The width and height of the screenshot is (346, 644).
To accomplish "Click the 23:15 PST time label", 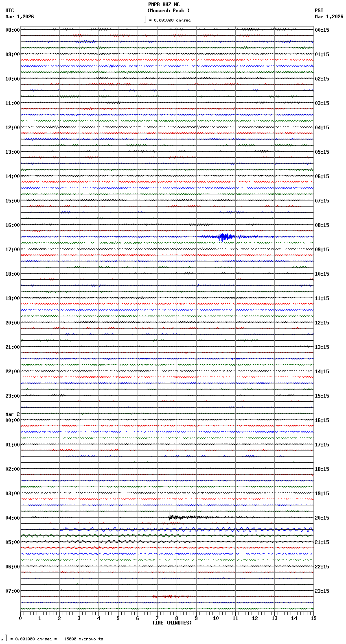I will (x=322, y=591).
